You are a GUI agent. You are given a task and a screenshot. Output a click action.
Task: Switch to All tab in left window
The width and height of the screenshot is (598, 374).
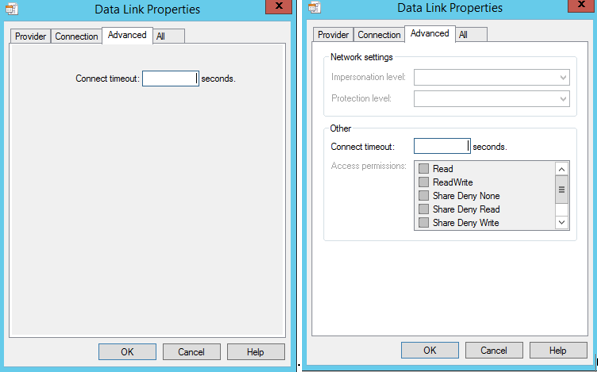(x=169, y=36)
